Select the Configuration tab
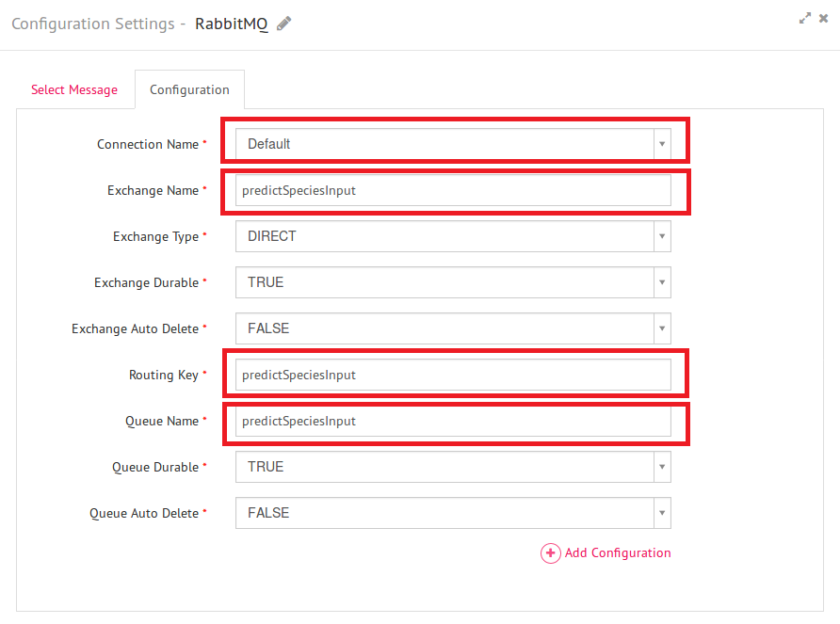 [189, 89]
